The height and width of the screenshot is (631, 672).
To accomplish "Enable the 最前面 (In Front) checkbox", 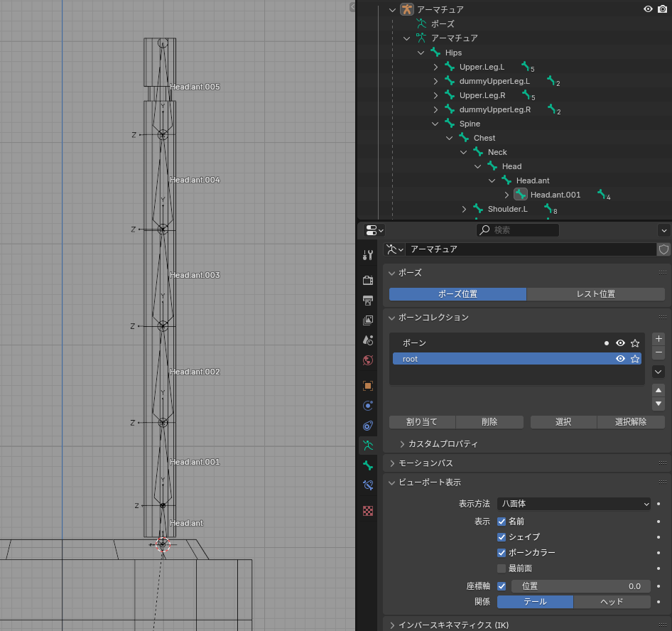I will [502, 568].
